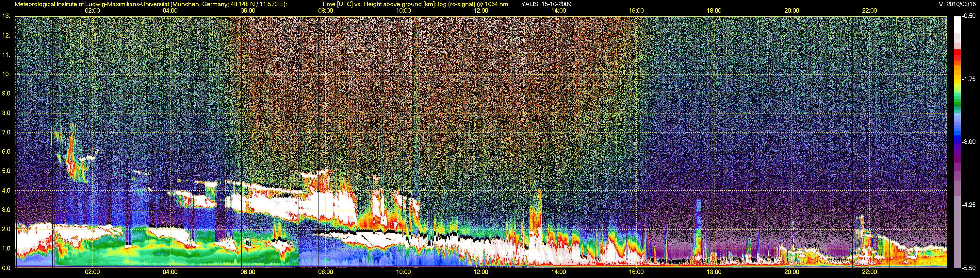Click '22:00' on the lower time axis
The height and width of the screenshot is (278, 980).
(869, 272)
